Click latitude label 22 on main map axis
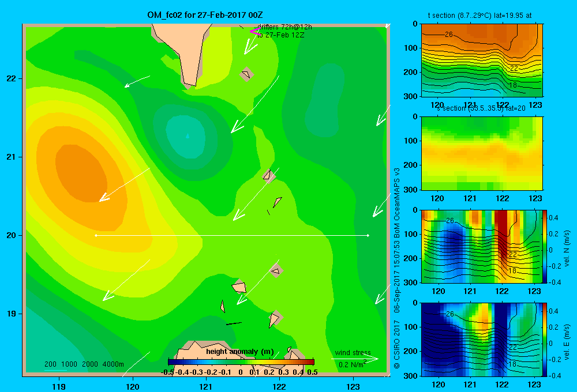Viewport: 577px width, 392px height. (x=12, y=79)
